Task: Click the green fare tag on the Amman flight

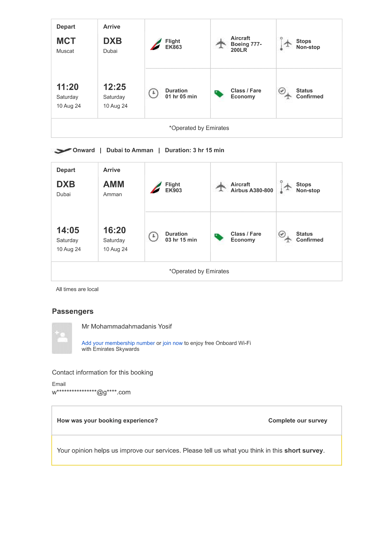Action: (219, 237)
